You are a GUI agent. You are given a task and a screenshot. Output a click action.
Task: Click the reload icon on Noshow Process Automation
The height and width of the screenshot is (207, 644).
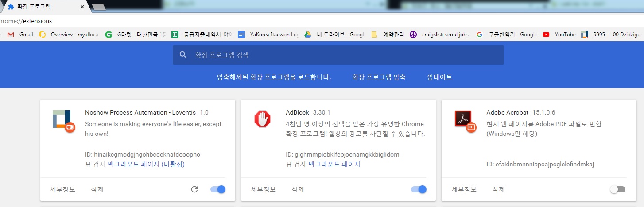(194, 189)
